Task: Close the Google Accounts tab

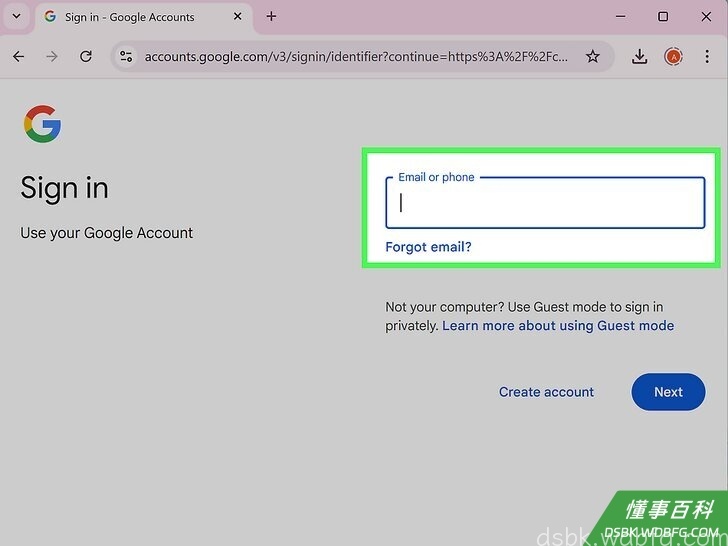Action: coord(238,17)
